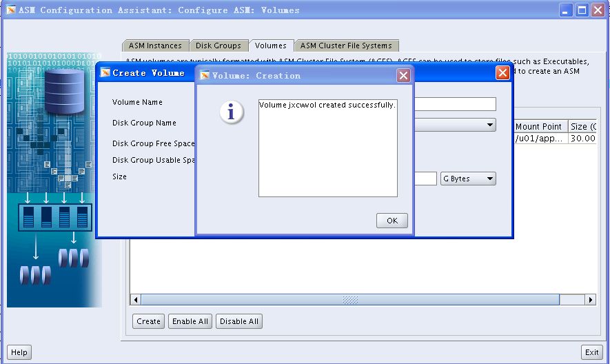Switch to the Disk Groups tab
This screenshot has height=364, width=610.
pyautogui.click(x=218, y=45)
